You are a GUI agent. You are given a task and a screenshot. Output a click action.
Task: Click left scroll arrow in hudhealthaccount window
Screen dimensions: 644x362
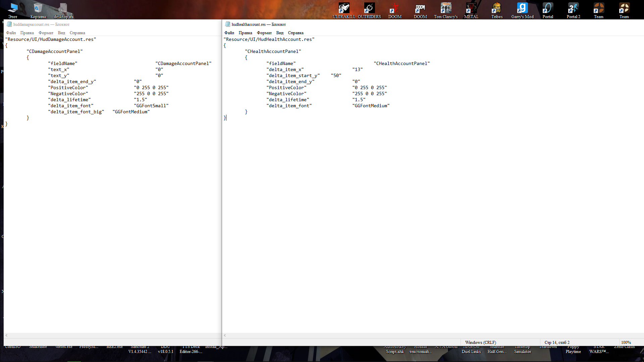(x=225, y=335)
